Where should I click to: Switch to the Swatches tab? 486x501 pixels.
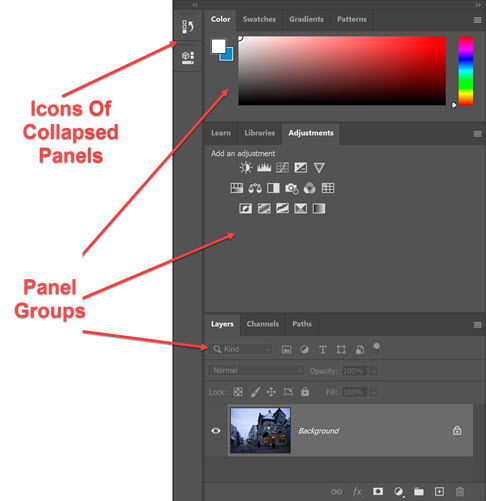click(259, 19)
